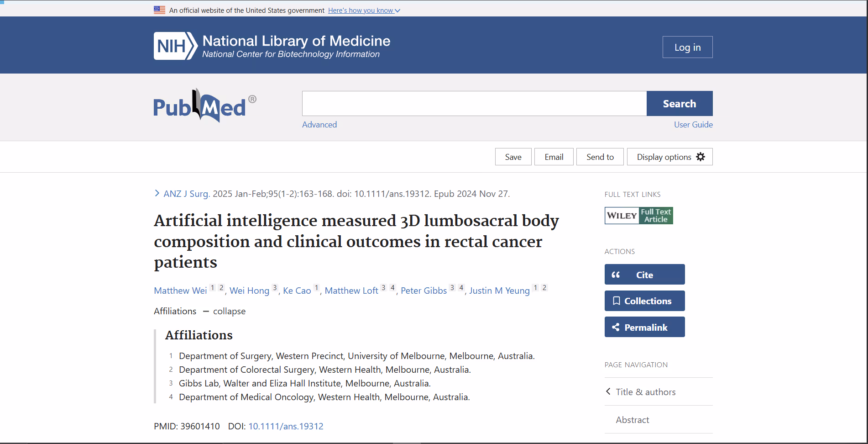Click the Email button
The height and width of the screenshot is (444, 868).
coord(554,157)
